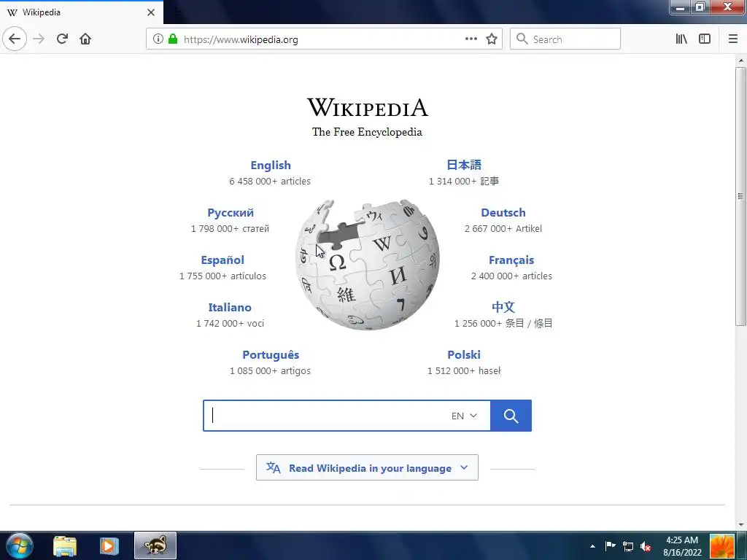The width and height of the screenshot is (747, 560).
Task: Go back to the previous page
Action: (x=15, y=39)
